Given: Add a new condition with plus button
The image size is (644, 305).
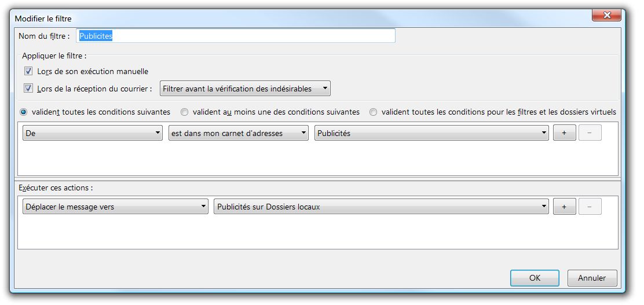Looking at the screenshot, I should coord(564,133).
